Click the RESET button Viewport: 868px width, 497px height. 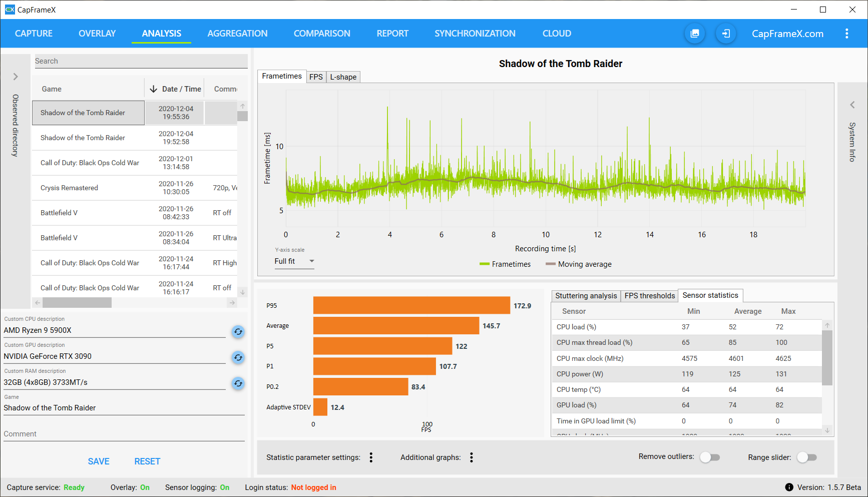[x=147, y=461]
